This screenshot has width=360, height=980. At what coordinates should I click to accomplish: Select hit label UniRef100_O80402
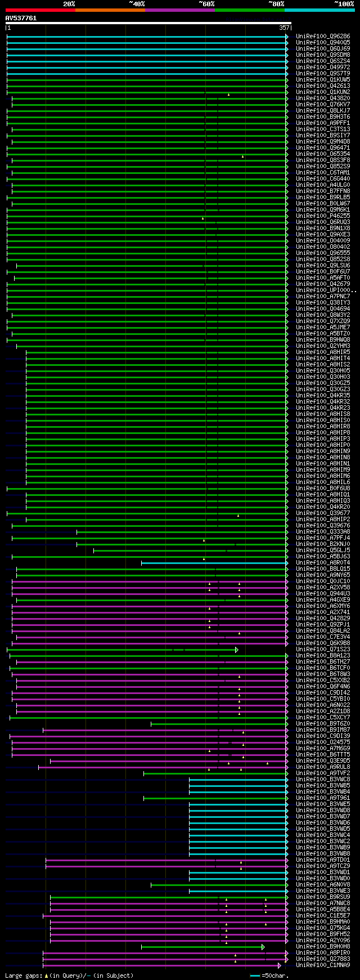[323, 247]
